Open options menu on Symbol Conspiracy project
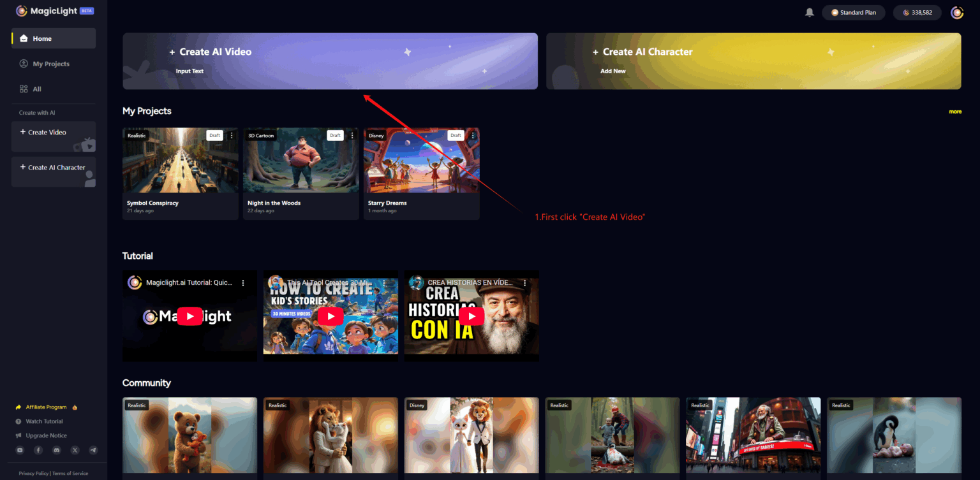 [231, 135]
